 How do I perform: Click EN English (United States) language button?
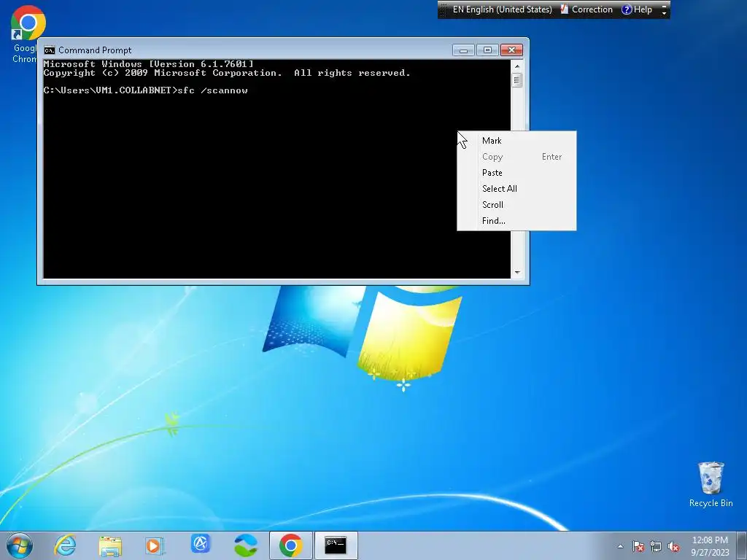[x=502, y=9]
